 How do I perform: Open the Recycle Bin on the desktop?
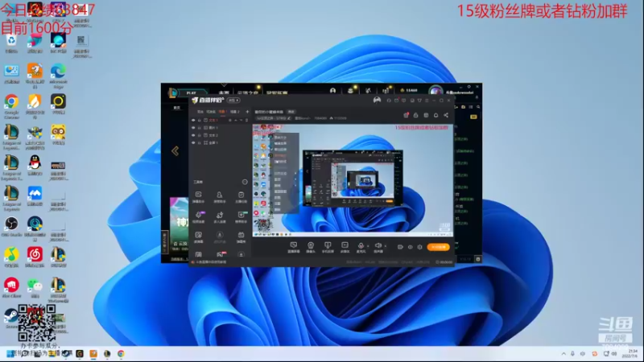pyautogui.click(x=11, y=43)
